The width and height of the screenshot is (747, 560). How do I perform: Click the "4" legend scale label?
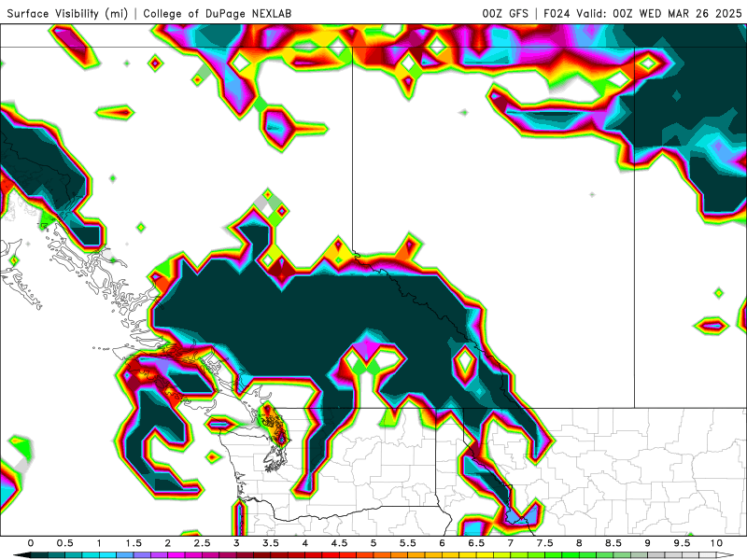click(305, 543)
